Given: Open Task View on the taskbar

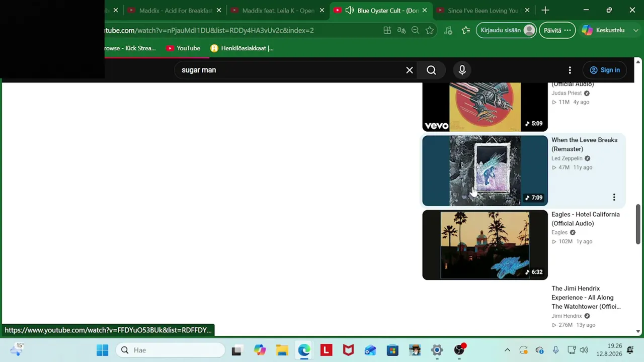Looking at the screenshot, I should tap(236, 350).
